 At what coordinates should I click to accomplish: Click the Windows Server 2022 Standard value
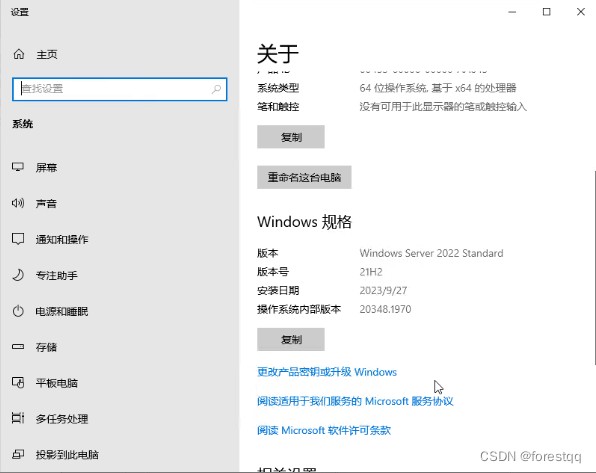pyautogui.click(x=431, y=253)
